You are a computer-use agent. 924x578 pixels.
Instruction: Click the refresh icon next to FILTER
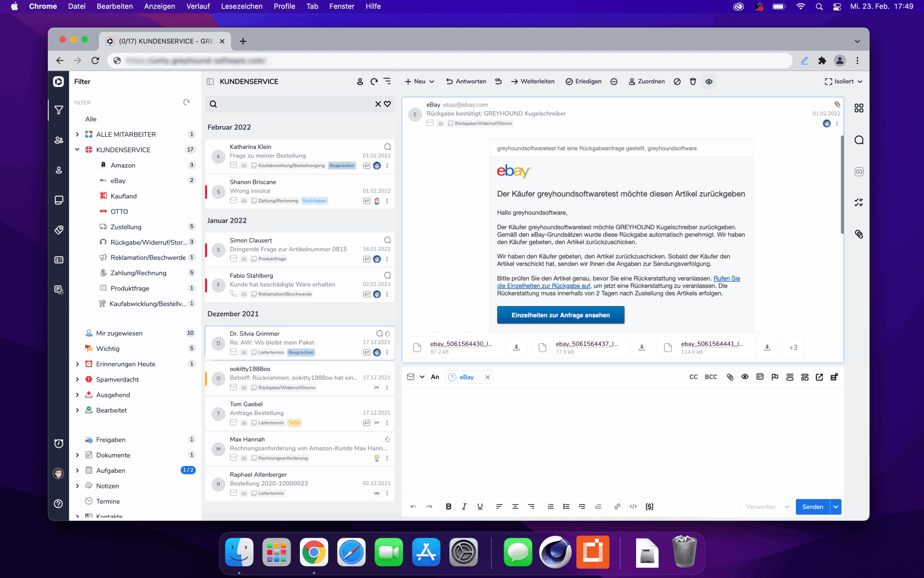point(186,102)
